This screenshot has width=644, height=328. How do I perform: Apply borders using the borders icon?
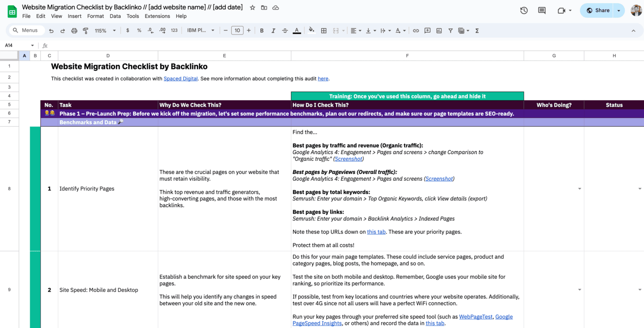(x=324, y=30)
